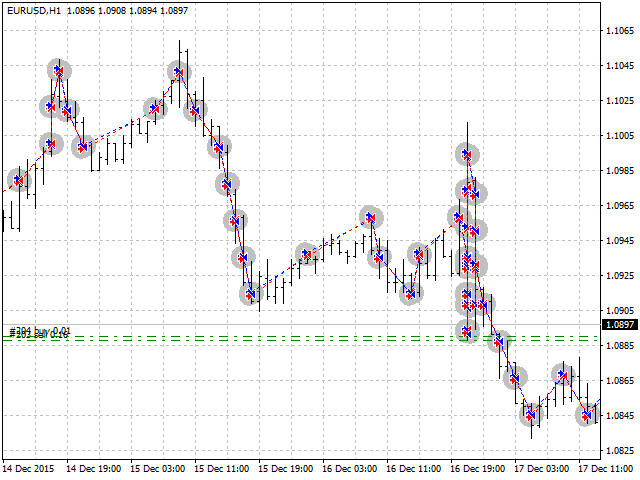The width and height of the screenshot is (640, 480).
Task: Click the 1.1065 price axis label
Action: (x=620, y=31)
